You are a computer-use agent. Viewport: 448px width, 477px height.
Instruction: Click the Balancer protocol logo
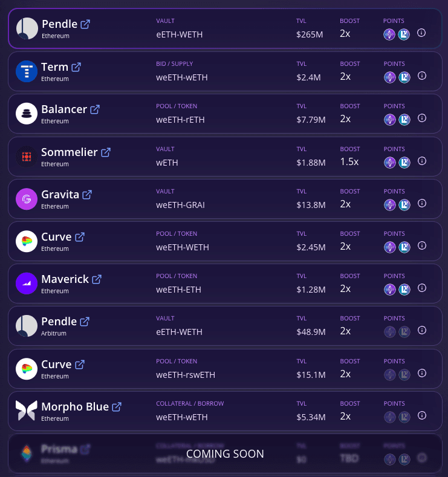click(x=27, y=114)
